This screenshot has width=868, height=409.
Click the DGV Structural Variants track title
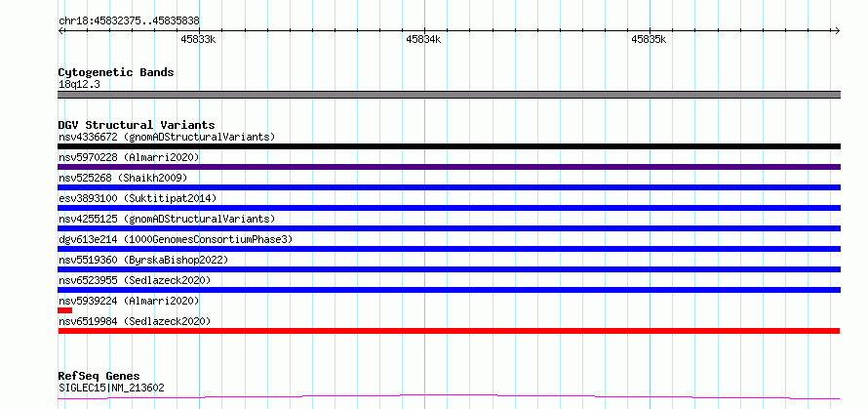[x=137, y=125]
